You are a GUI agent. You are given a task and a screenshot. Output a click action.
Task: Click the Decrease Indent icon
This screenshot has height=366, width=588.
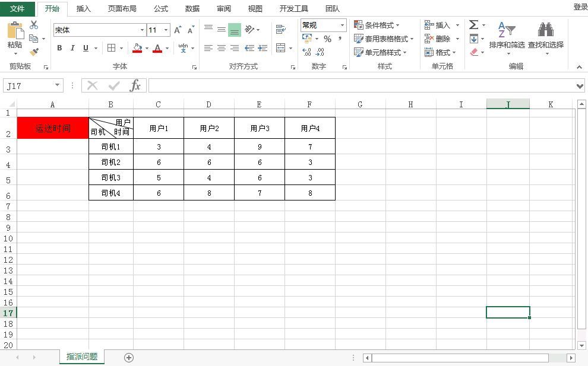(x=249, y=48)
